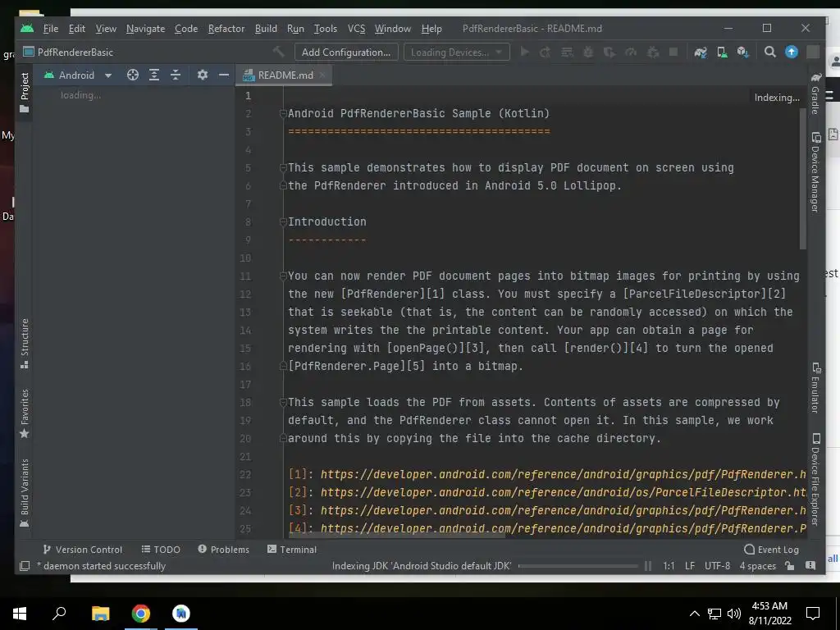Change the LF line separator
Screen dimensions: 840x630
click(690, 566)
